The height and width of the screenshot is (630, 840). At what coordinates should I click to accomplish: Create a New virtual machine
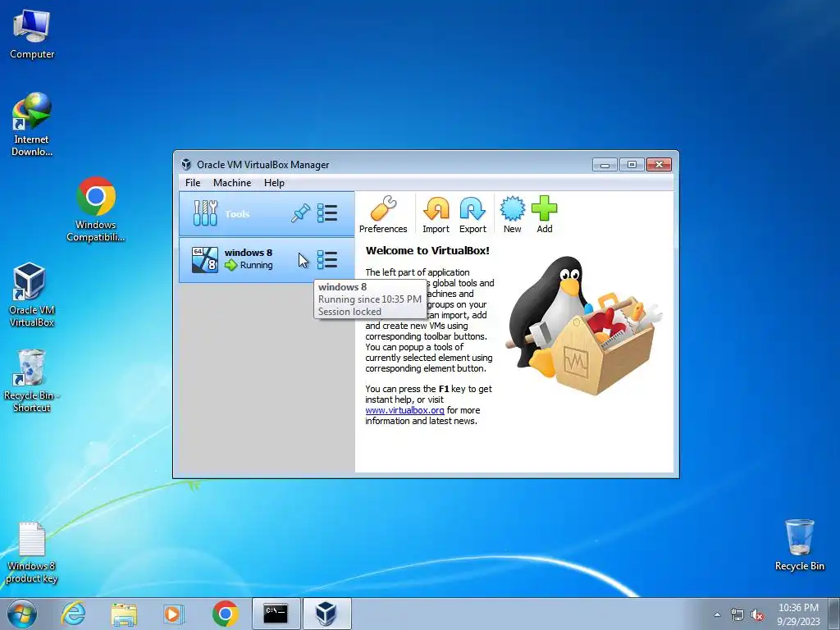512,214
